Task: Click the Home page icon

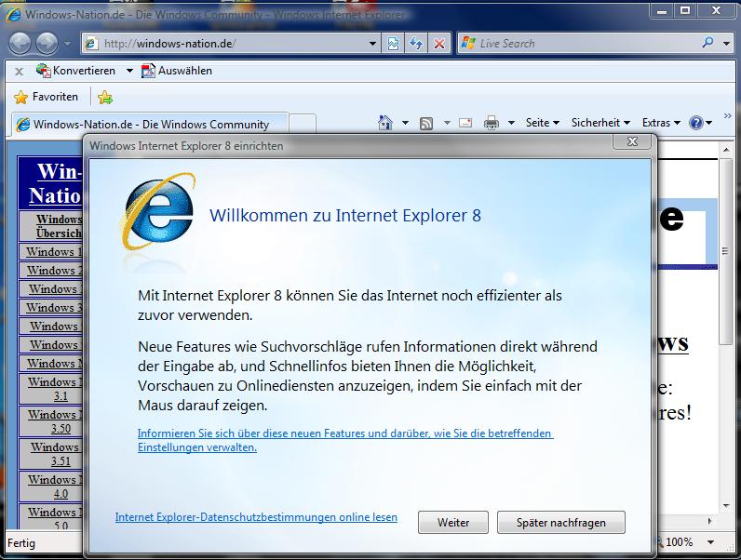Action: (x=386, y=123)
